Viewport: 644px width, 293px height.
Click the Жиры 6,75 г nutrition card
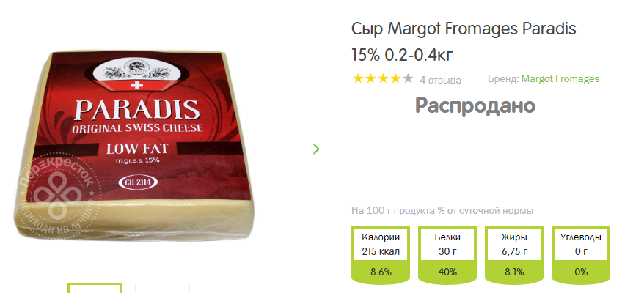tap(513, 255)
